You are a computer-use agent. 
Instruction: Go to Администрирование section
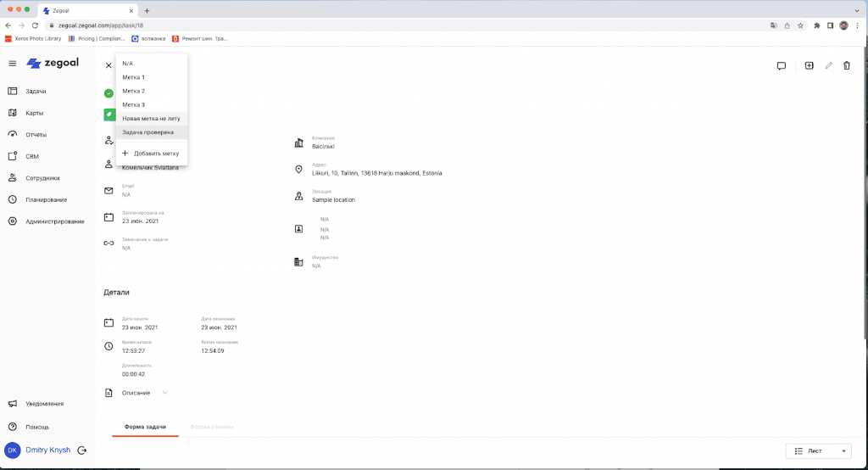pyautogui.click(x=54, y=221)
